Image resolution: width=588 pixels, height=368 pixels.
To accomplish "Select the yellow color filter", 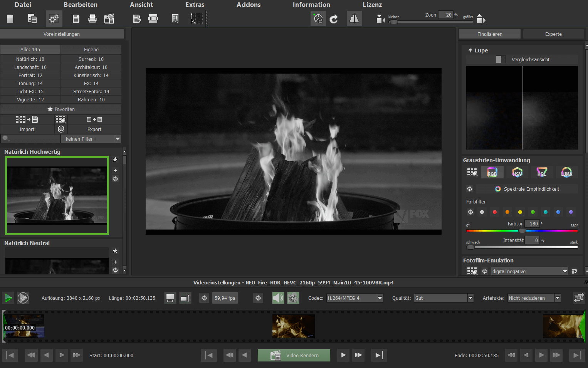I will 520,212.
